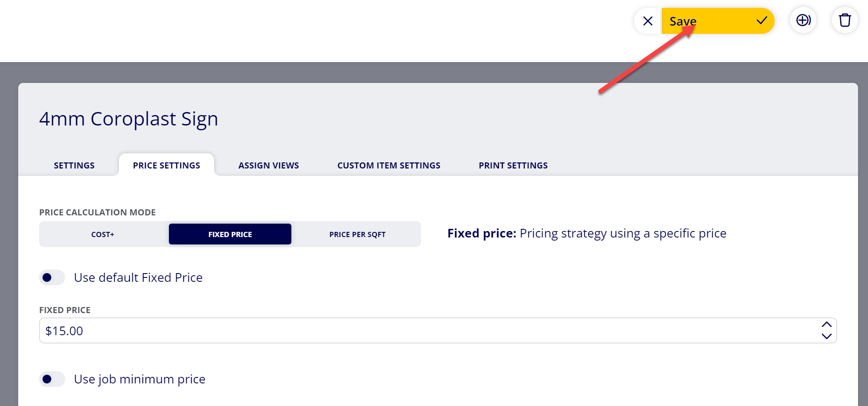The width and height of the screenshot is (868, 406).
Task: Select PRICE PER SQFT calculation mode
Action: 357,234
